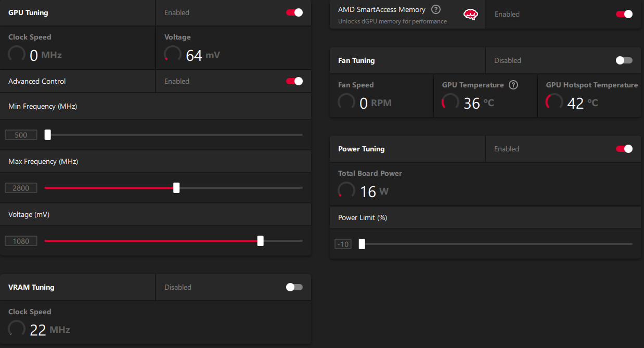Click 'Unlocks dGPU memory for performance' text
Screen dimensions: 644x348
pyautogui.click(x=392, y=21)
